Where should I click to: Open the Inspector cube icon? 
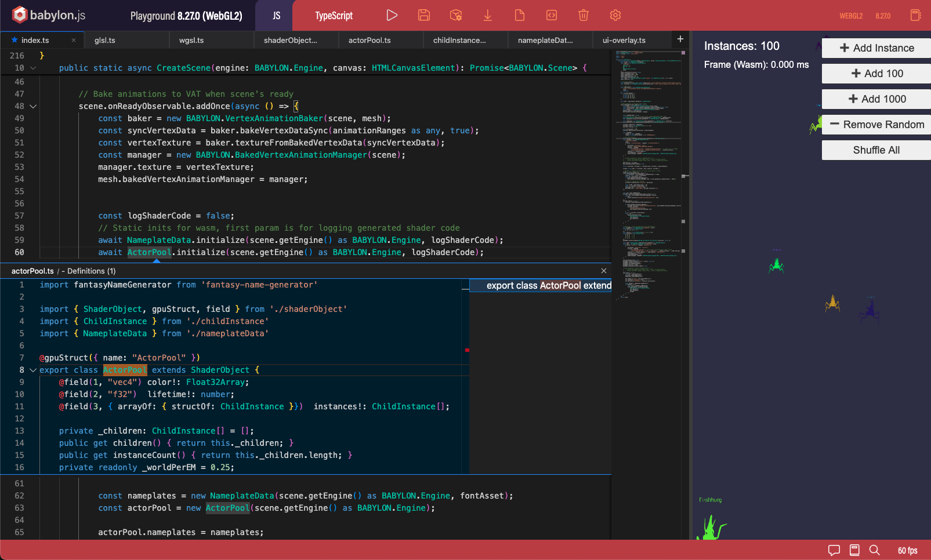(x=456, y=16)
